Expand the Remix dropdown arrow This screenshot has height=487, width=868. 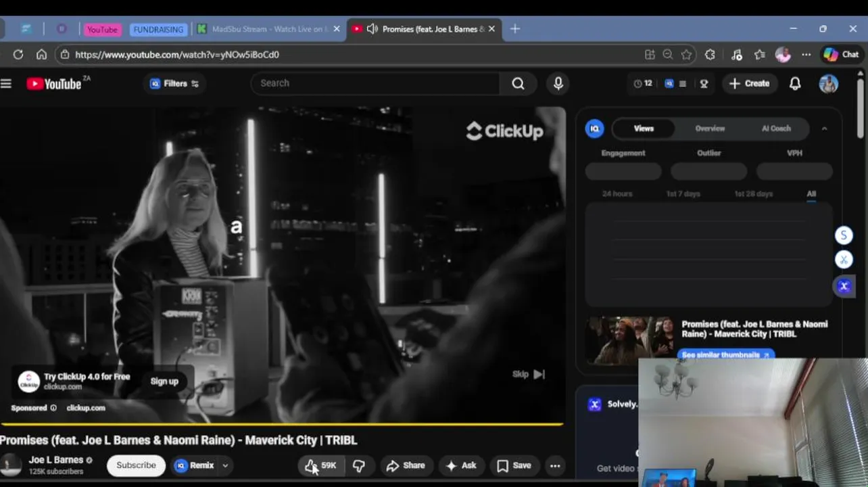click(225, 465)
